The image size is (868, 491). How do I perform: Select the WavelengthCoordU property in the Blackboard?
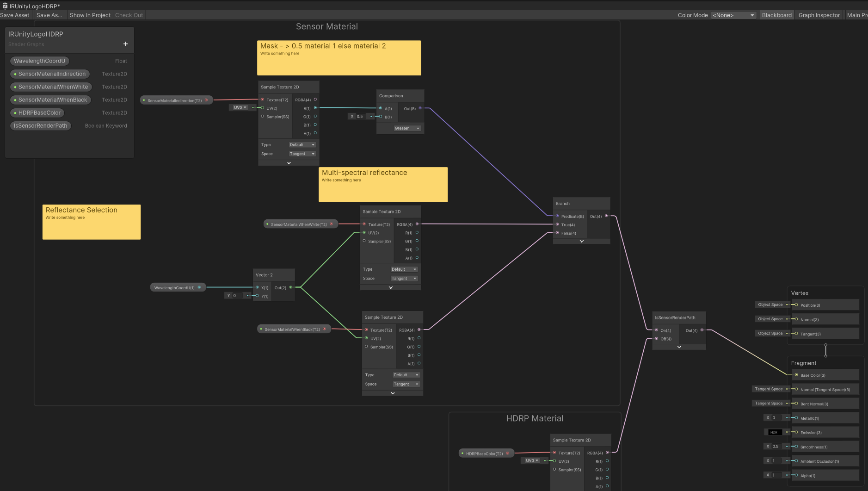coord(40,61)
